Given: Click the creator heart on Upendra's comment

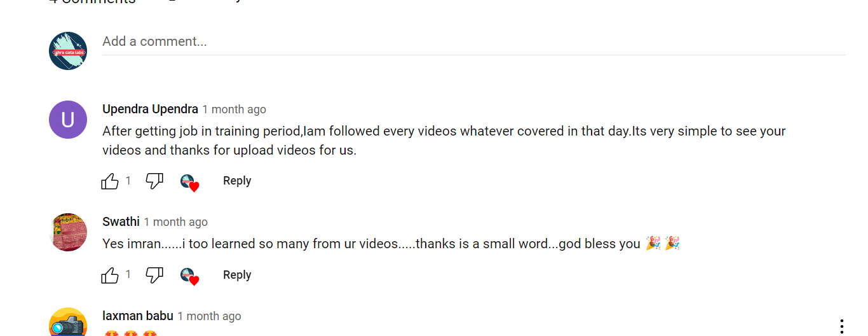Looking at the screenshot, I should tap(189, 183).
